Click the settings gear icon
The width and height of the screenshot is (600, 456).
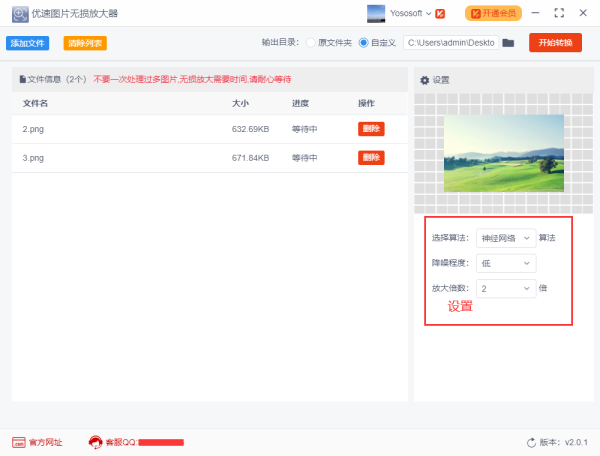(424, 80)
